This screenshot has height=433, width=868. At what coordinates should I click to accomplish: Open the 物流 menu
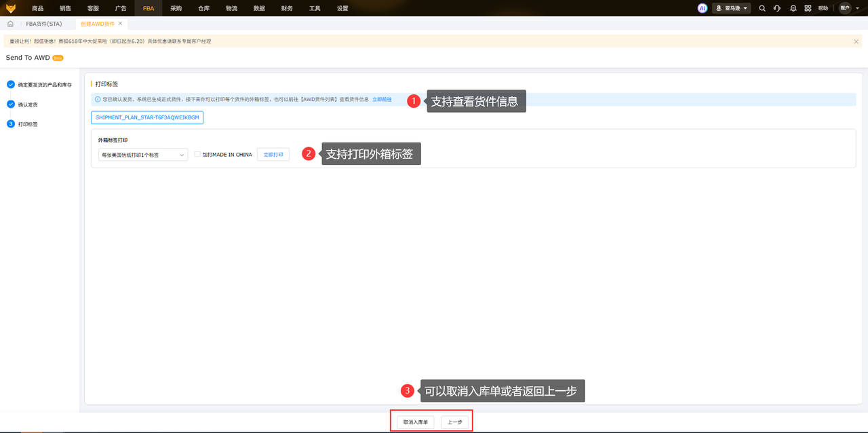point(231,8)
